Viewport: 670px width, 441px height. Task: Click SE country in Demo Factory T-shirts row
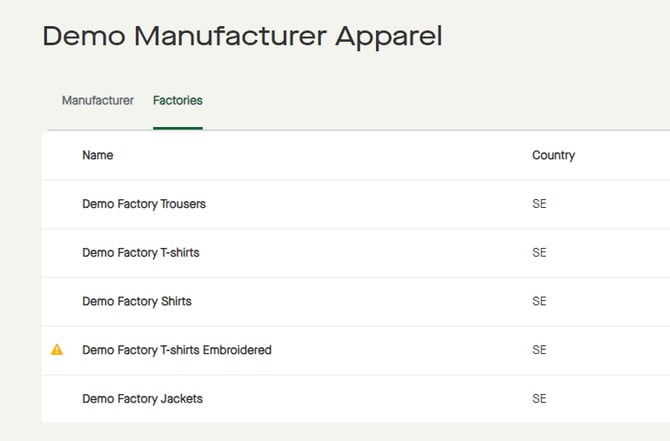coord(540,253)
